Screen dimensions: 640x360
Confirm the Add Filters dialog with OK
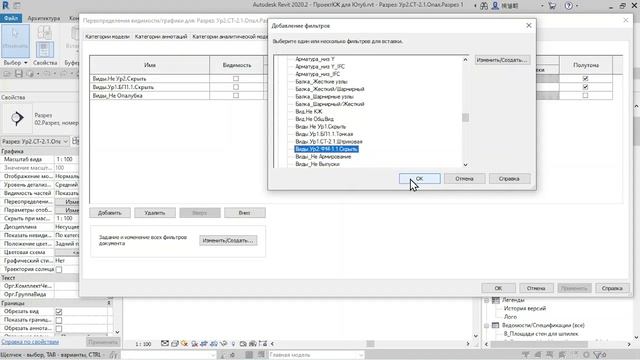(420, 179)
